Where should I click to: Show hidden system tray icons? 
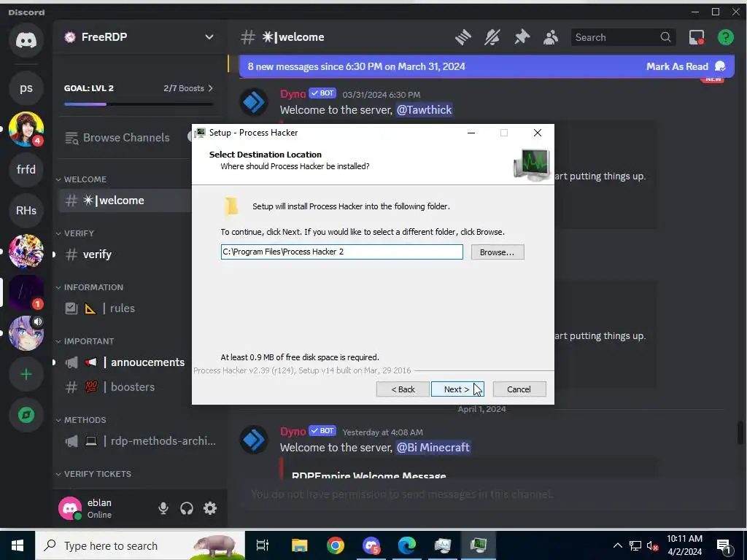pos(617,545)
